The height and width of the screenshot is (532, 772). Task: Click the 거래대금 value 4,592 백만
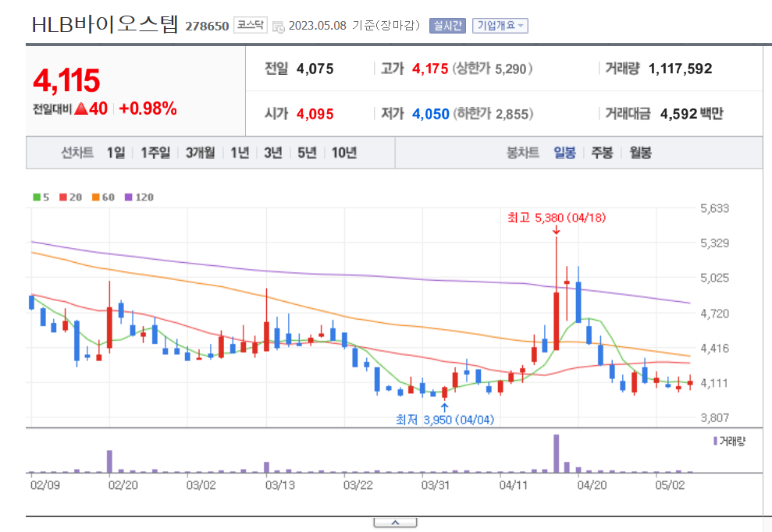[692, 114]
